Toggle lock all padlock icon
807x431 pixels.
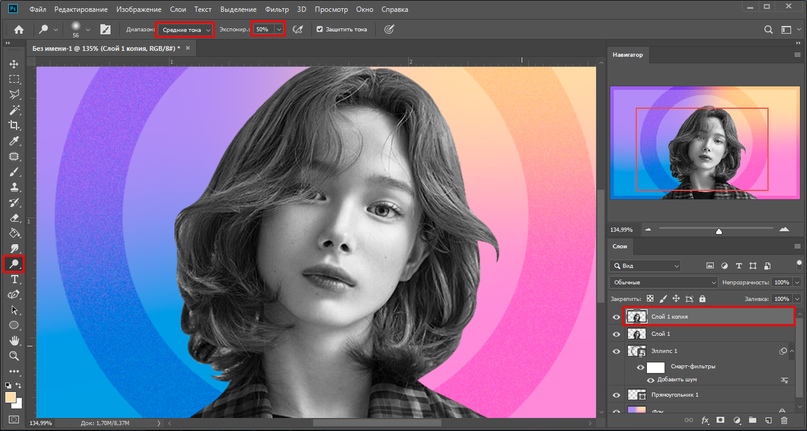point(702,299)
